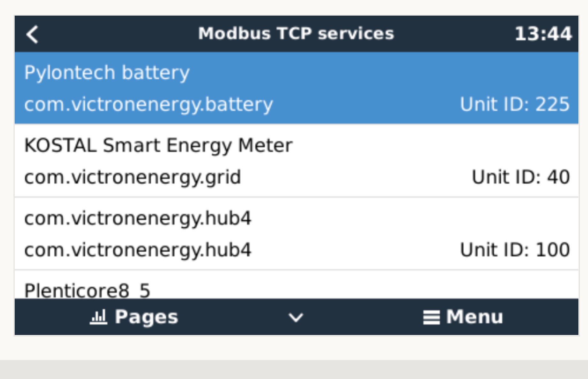The width and height of the screenshot is (588, 379).
Task: Open KOSTAL Smart Energy Meter entry
Action: (x=158, y=145)
